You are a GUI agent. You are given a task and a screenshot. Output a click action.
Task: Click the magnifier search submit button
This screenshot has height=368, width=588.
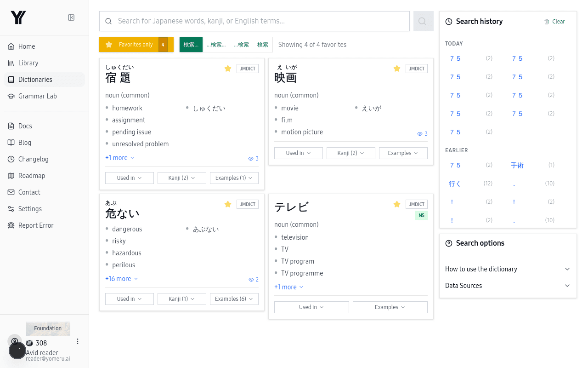(x=423, y=21)
